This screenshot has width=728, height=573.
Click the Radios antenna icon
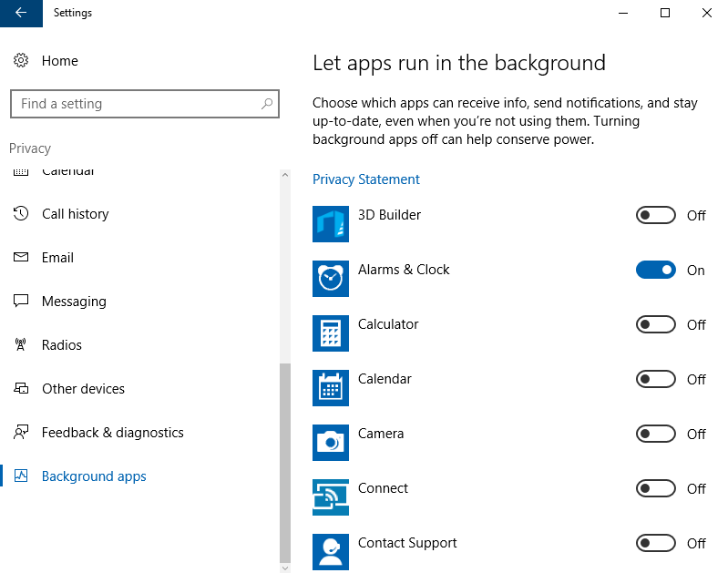(x=21, y=344)
